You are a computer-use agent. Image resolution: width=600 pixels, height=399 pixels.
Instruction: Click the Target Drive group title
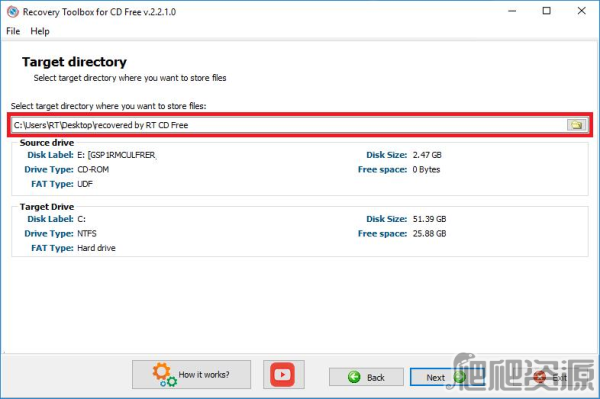pyautogui.click(x=47, y=207)
